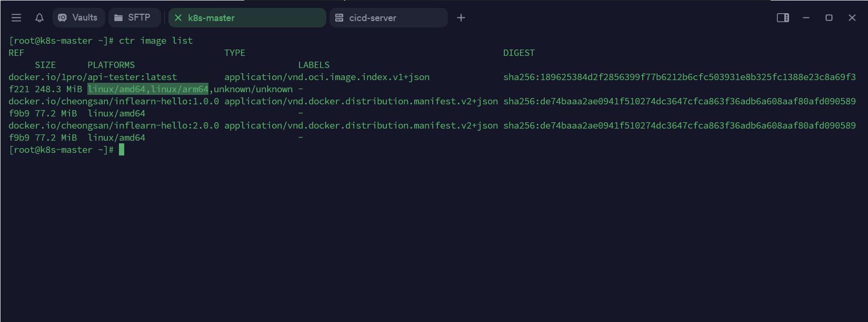Click the application/vnd.oci.image.index.v1+json type text

click(327, 77)
